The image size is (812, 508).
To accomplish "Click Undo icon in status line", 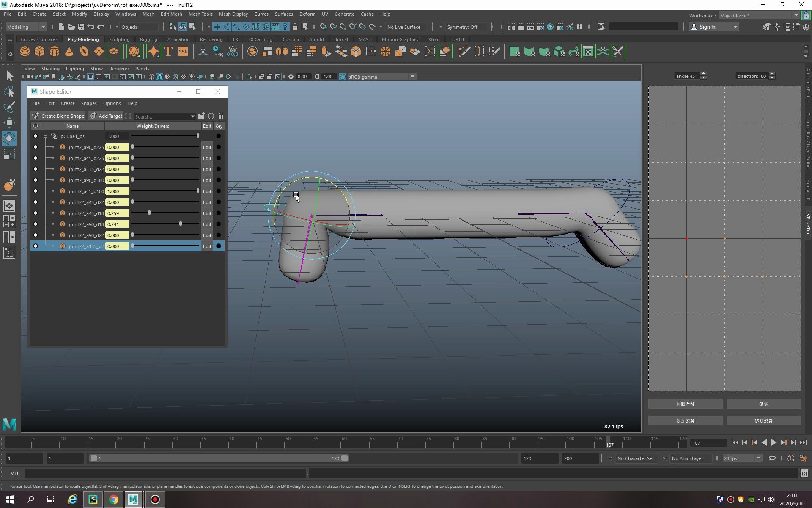I will point(91,27).
